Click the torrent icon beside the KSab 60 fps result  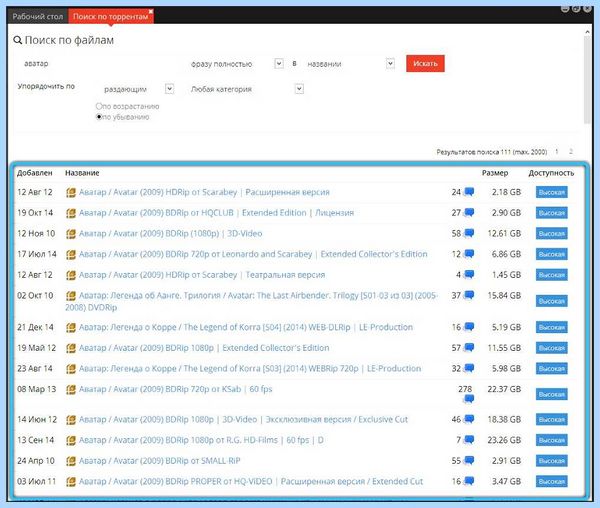pos(71,389)
